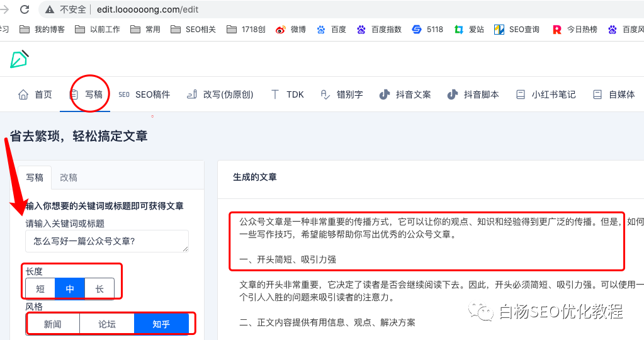Click the 百度指数 bookmark paw icon
The height and width of the screenshot is (340, 644).
point(361,30)
